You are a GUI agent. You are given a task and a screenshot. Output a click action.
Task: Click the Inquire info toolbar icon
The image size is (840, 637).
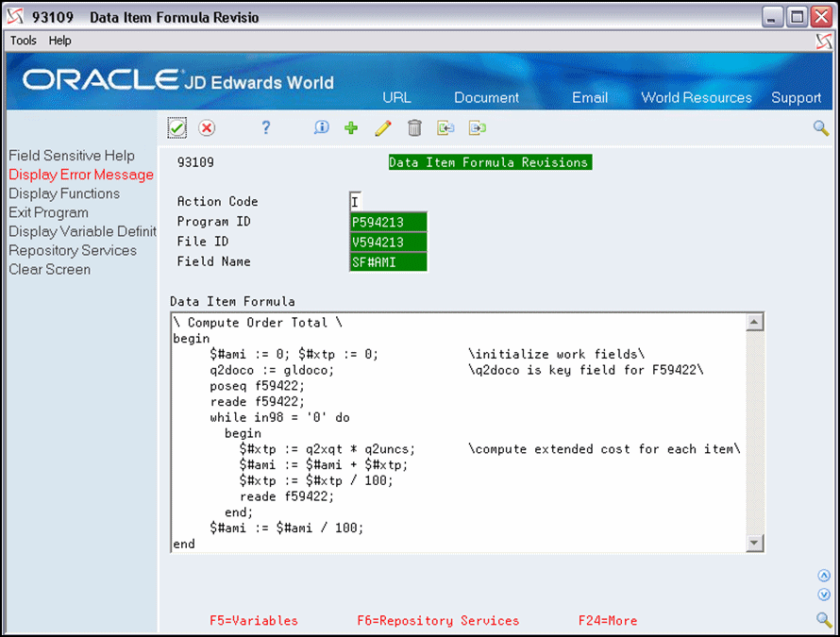click(x=321, y=127)
